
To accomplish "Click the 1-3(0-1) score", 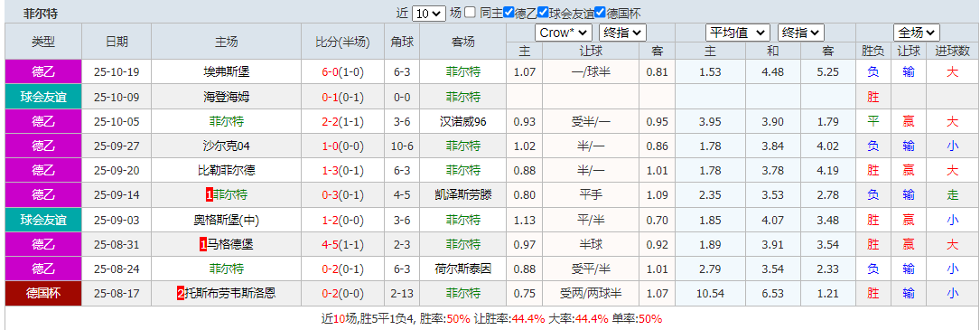I will click(x=342, y=170).
